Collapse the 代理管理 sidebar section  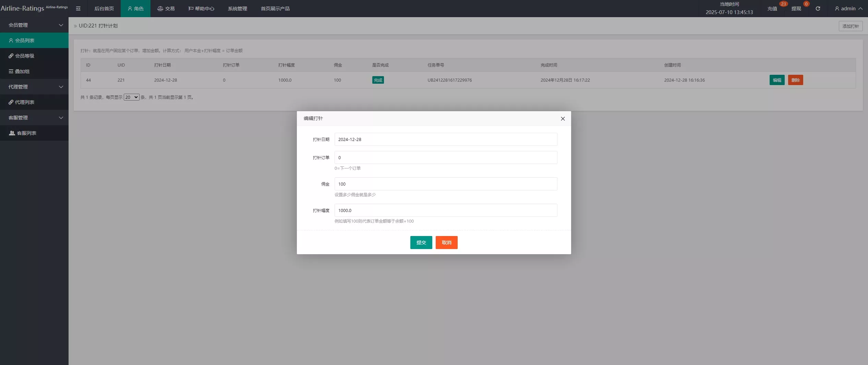pyautogui.click(x=34, y=87)
